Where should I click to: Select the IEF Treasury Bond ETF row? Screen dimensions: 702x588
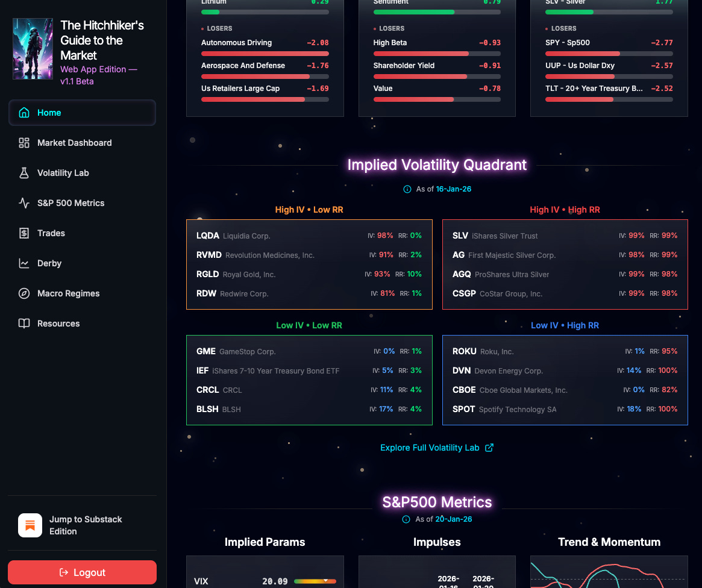tap(309, 371)
